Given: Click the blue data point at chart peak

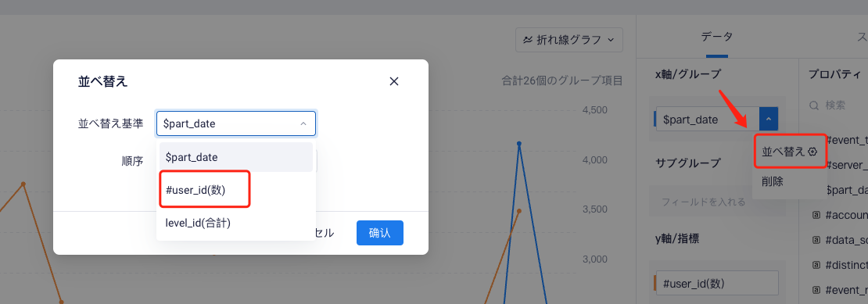Looking at the screenshot, I should [x=518, y=144].
